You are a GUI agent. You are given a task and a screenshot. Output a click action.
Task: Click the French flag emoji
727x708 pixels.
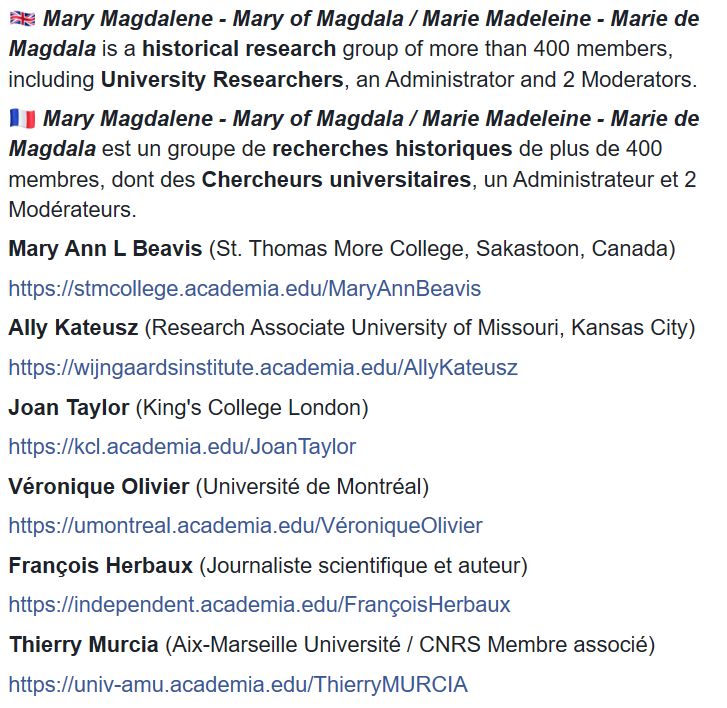tap(22, 120)
